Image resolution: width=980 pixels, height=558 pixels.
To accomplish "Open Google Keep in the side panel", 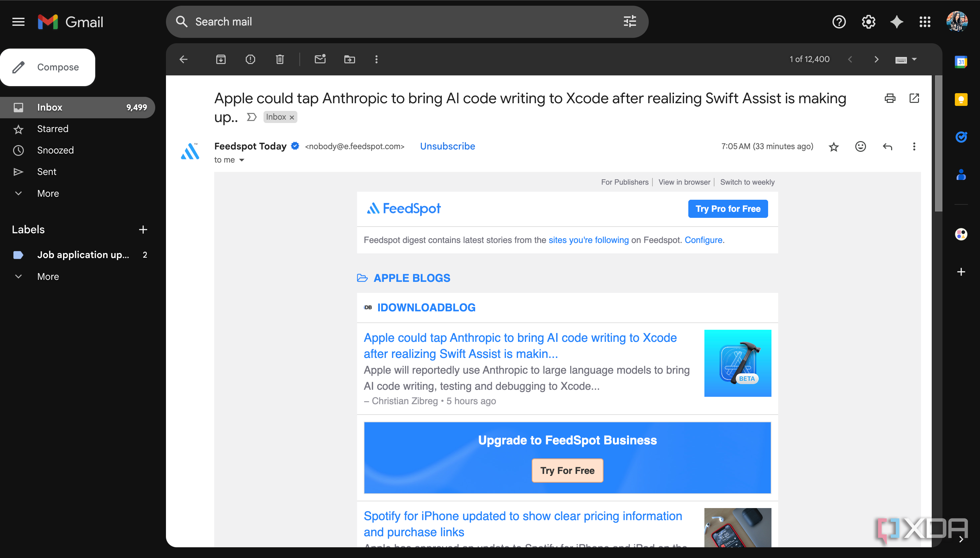I will [962, 99].
